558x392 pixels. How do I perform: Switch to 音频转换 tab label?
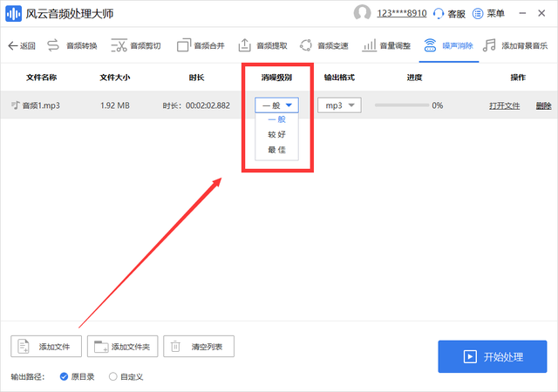pos(82,46)
